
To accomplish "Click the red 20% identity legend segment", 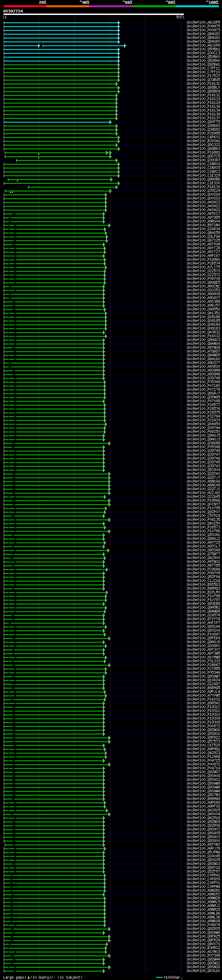I will (x=25, y=6).
